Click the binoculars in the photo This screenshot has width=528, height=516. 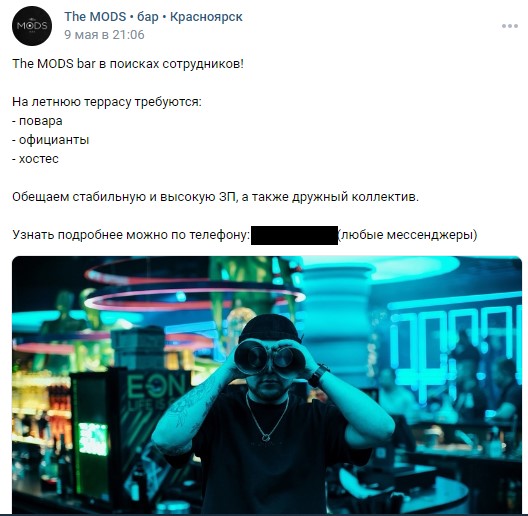[269, 358]
